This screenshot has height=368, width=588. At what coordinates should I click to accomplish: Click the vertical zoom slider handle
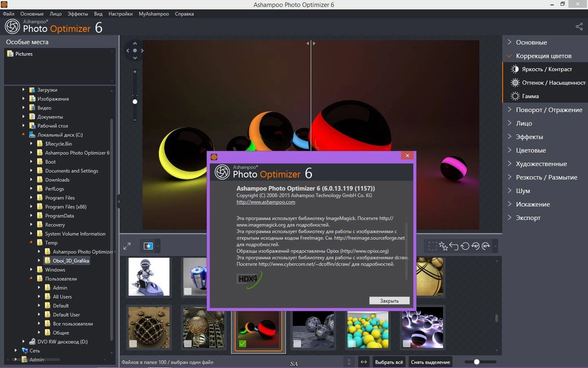pos(135,101)
